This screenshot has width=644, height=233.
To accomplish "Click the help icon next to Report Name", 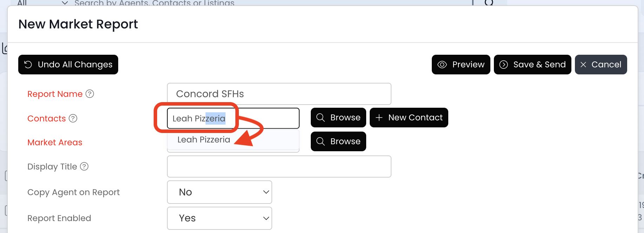I will [x=90, y=94].
